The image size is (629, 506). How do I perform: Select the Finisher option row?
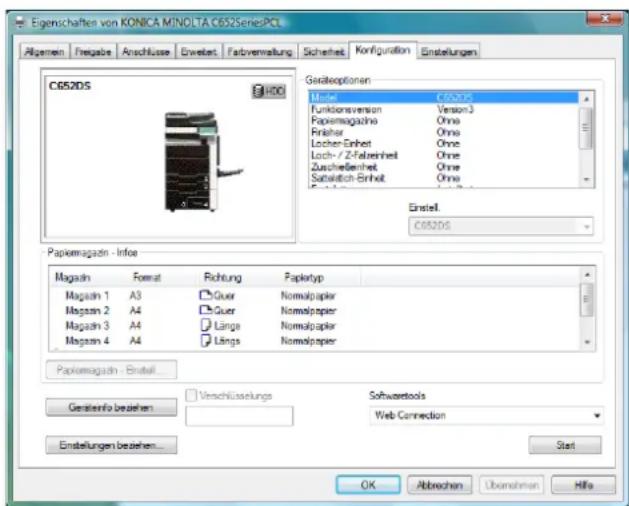(x=443, y=132)
